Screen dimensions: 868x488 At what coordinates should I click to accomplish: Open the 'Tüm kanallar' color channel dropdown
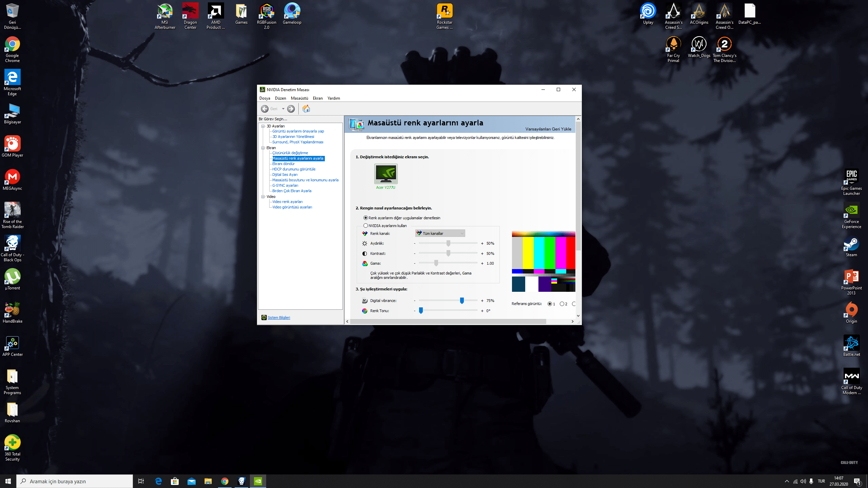(x=440, y=233)
